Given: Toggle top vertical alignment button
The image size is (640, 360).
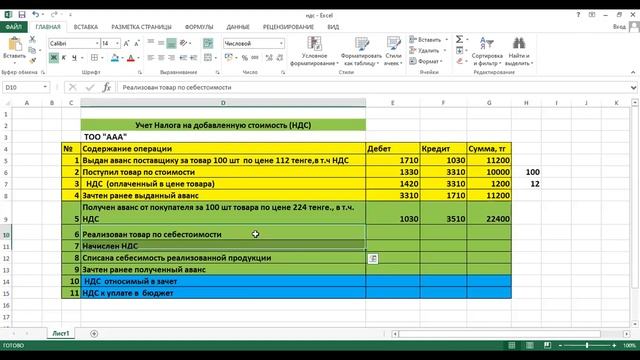Looking at the screenshot, I should [x=151, y=43].
